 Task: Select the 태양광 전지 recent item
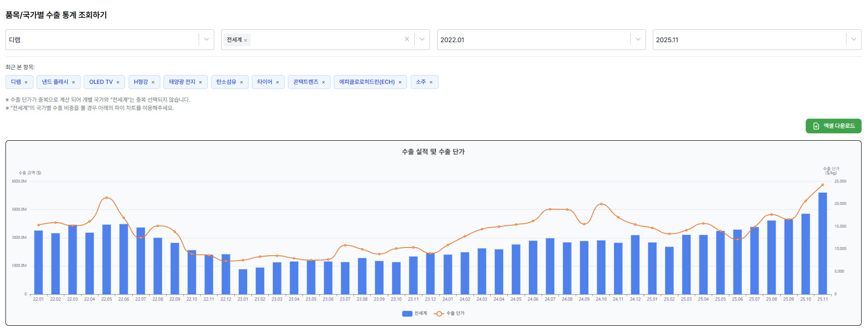pyautogui.click(x=182, y=82)
